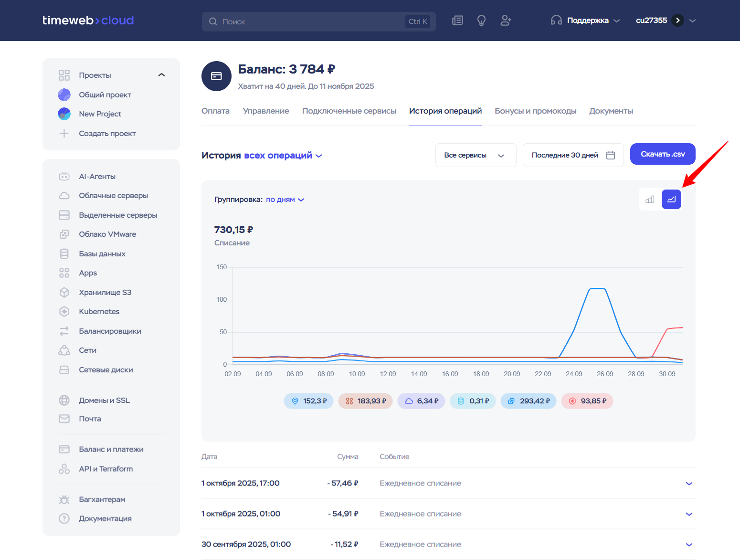Select the line chart view toggle
Viewport: 740px width, 560px height.
pyautogui.click(x=671, y=200)
